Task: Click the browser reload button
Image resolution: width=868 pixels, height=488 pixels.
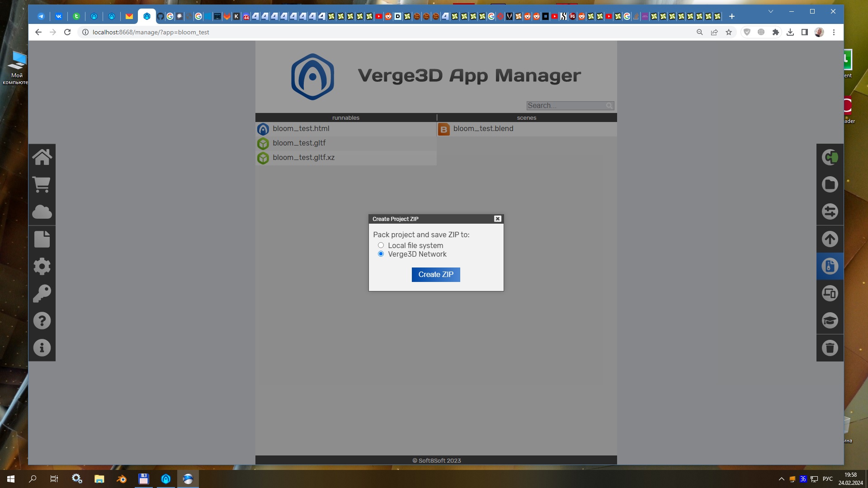Action: tap(67, 32)
